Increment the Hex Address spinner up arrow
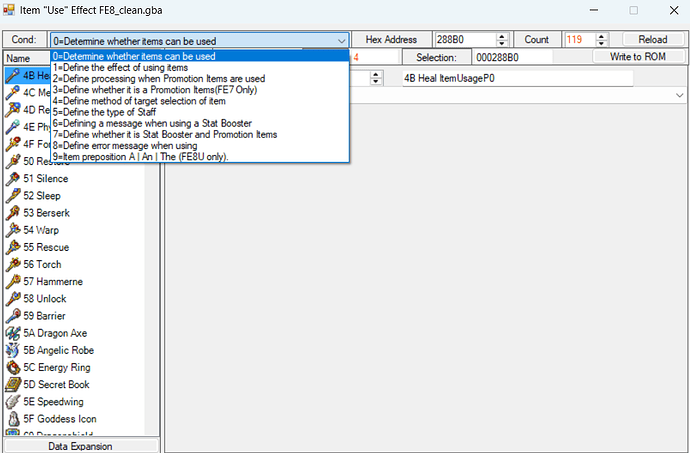 pos(502,36)
